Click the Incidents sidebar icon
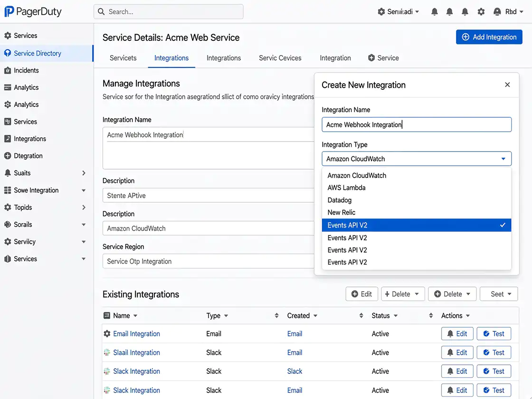 (x=8, y=70)
